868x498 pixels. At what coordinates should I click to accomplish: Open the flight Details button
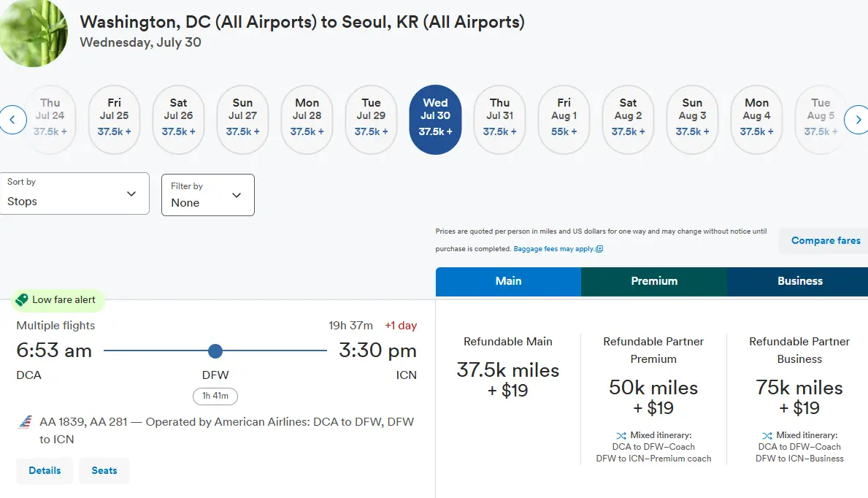coord(45,470)
